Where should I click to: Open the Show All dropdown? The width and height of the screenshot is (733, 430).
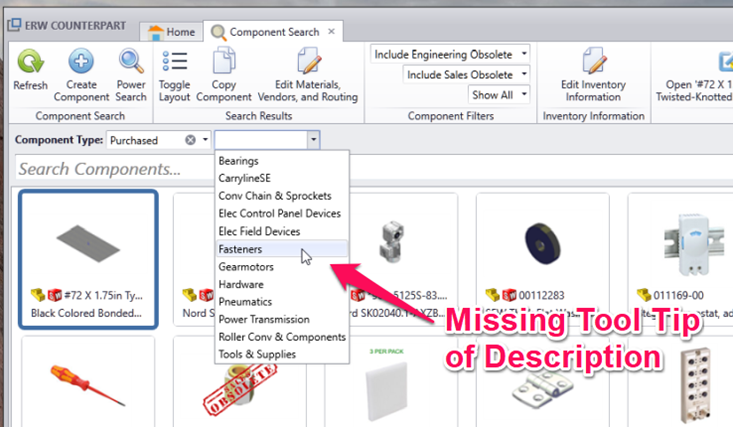tap(525, 95)
